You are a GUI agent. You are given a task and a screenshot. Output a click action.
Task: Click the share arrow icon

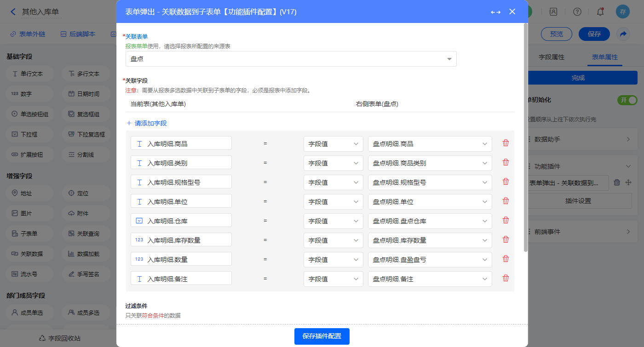pyautogui.click(x=623, y=34)
